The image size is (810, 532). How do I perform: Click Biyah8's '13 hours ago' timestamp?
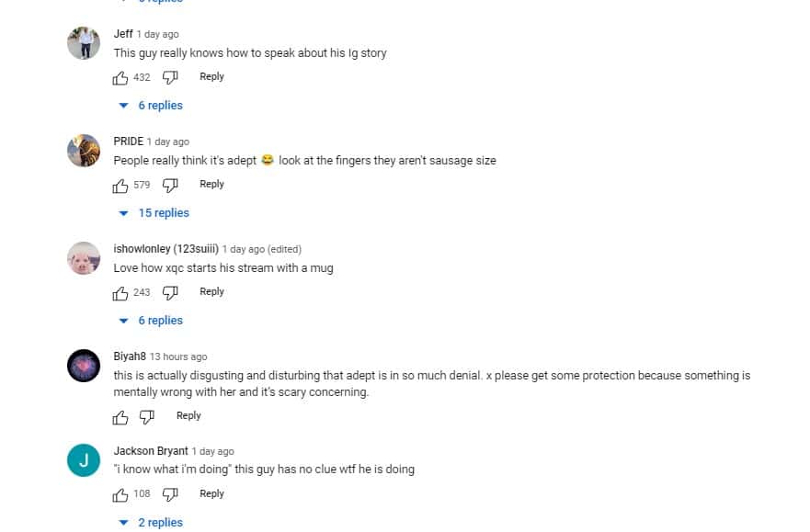(178, 357)
